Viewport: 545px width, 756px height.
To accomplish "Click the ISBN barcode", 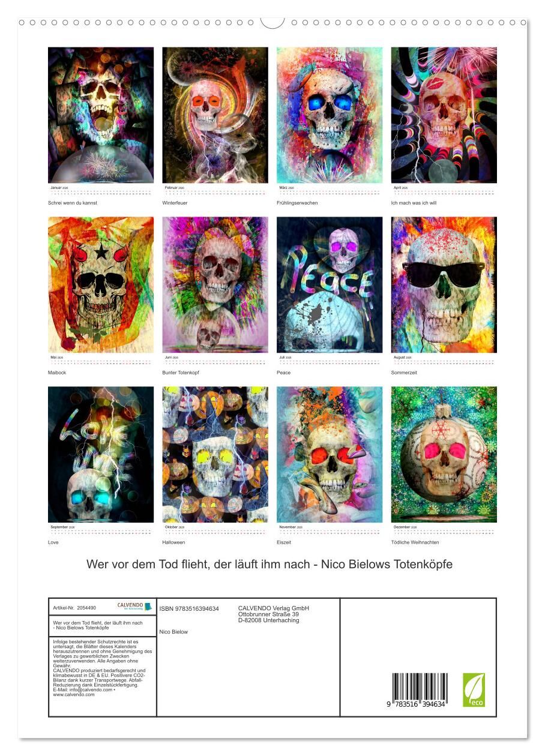I will pos(419,690).
